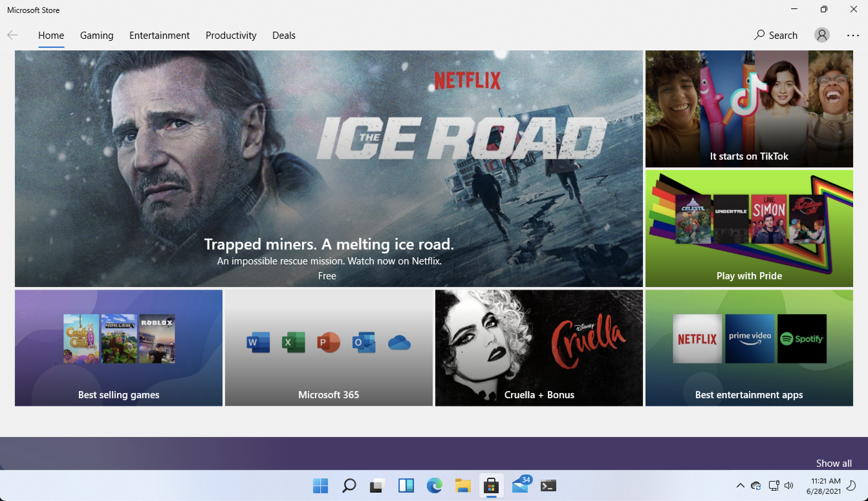The width and height of the screenshot is (868, 501).
Task: Launch Windows Terminal from the taskbar
Action: [548, 485]
